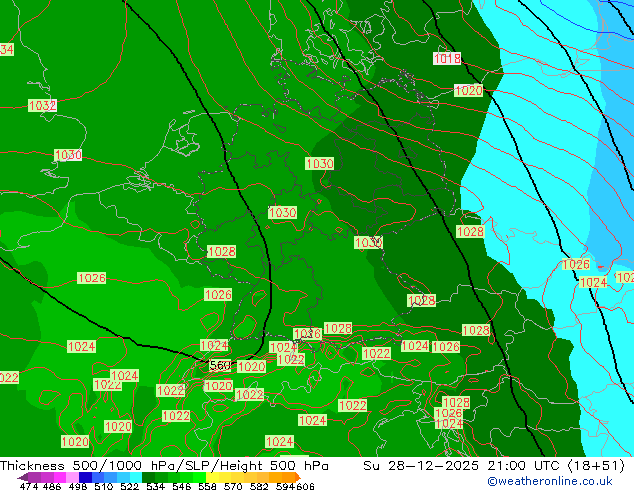Pick the cyan legend swatch

tap(136, 477)
